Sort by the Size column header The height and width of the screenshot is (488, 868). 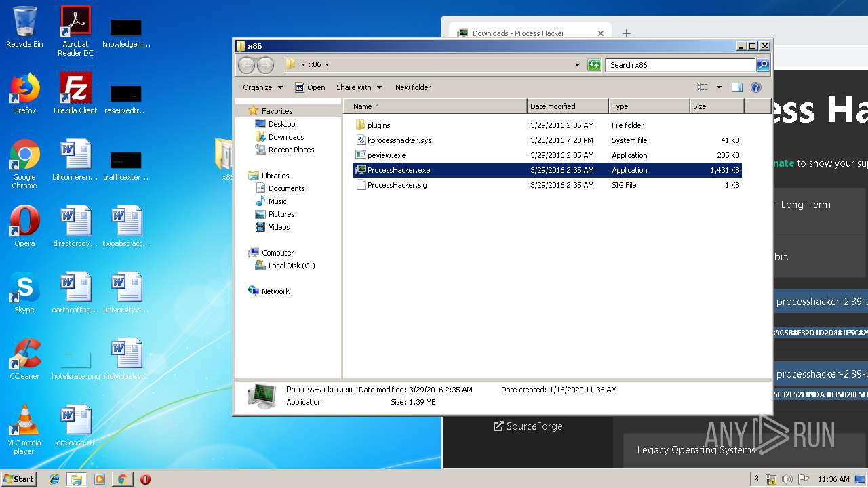coord(717,106)
